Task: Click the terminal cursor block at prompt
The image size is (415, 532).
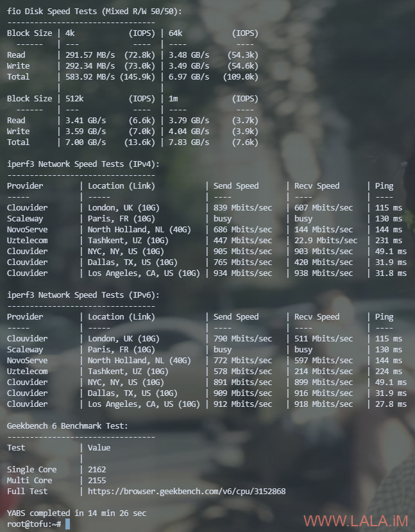Action: [67, 524]
